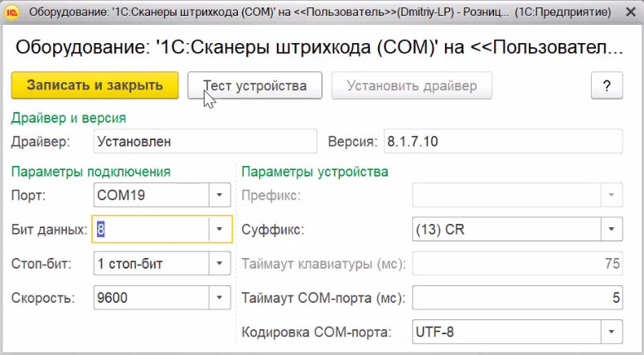Click the Бит данных field value 8
The height and width of the screenshot is (355, 644).
tap(150, 229)
